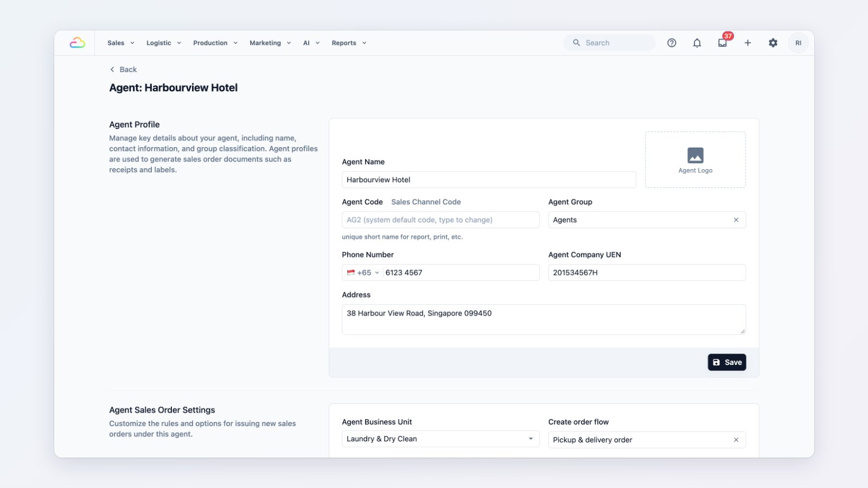Click the plus add icon
This screenshot has height=488, width=868.
(x=748, y=43)
